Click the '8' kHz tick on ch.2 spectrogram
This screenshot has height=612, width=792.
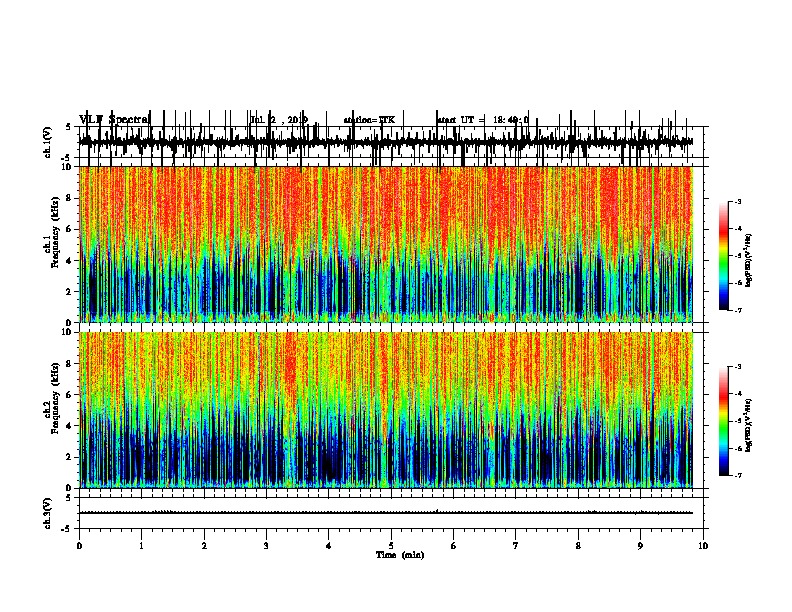69,364
